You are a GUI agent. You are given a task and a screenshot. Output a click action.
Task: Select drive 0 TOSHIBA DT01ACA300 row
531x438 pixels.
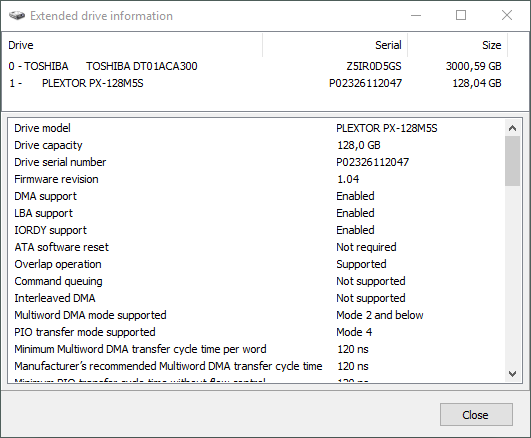click(255, 66)
